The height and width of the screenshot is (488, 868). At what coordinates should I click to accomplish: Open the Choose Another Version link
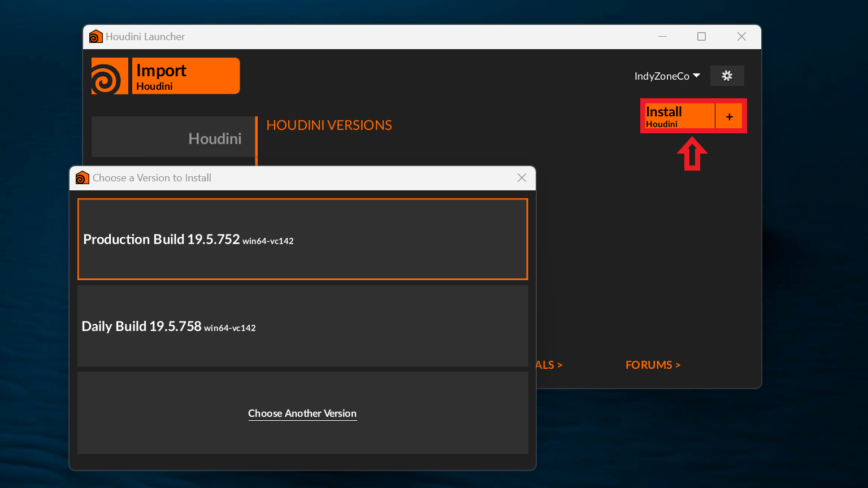(x=302, y=413)
